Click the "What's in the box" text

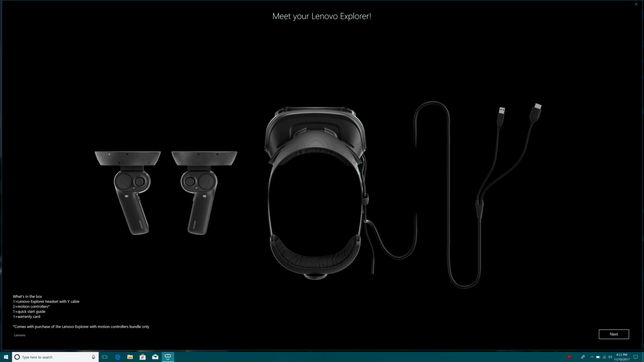[27, 296]
